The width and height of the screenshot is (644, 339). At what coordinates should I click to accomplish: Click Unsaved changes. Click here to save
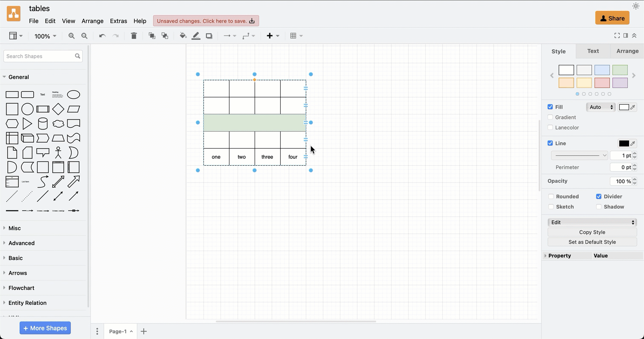click(x=206, y=20)
